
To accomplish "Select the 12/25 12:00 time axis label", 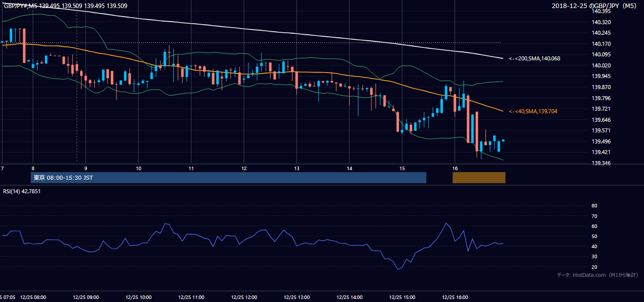I will point(244,297).
